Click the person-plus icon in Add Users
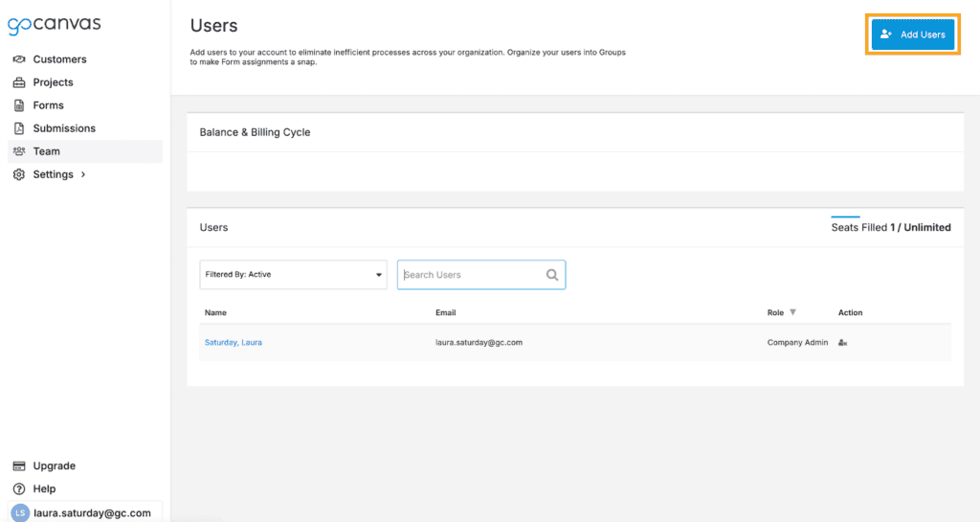This screenshot has width=980, height=522. 885,34
